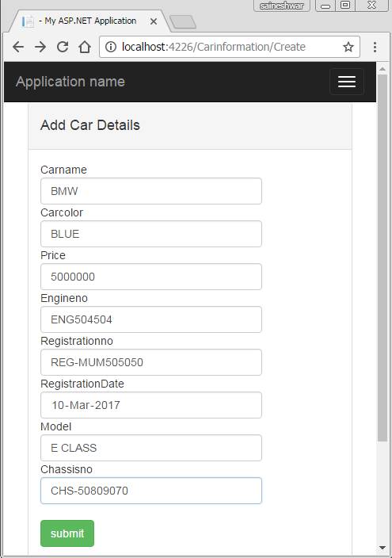392x558 pixels.
Task: Open the Application name link
Action: (70, 82)
